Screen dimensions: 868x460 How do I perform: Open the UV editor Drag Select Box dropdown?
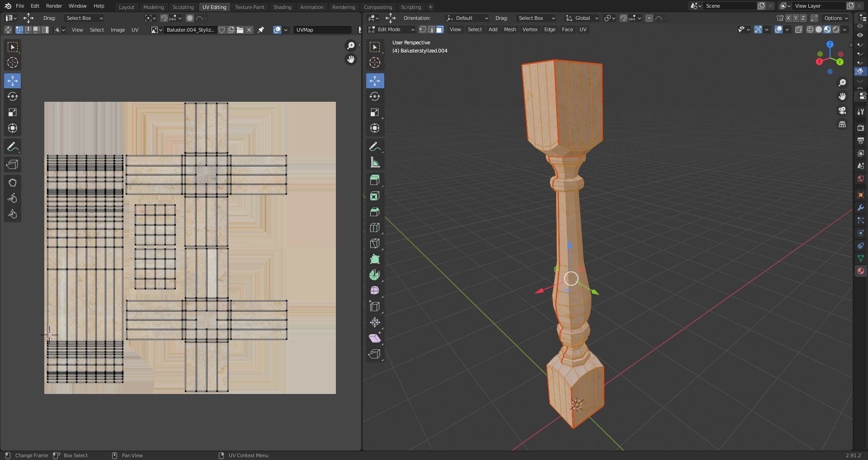(x=85, y=18)
